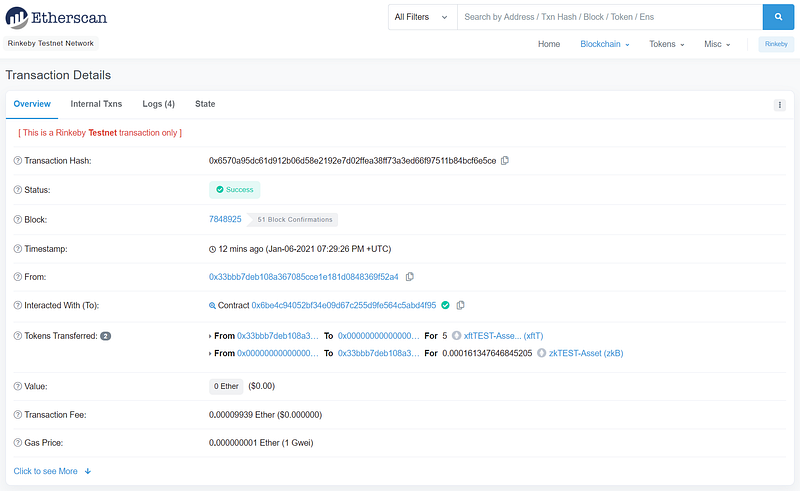Screen dimensions: 800x491
Task: Click help icon beside Gas Price
Action: click(x=17, y=443)
